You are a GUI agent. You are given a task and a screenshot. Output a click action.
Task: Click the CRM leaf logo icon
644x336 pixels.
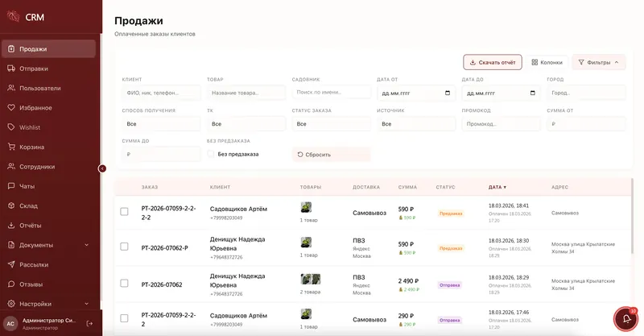[x=14, y=16]
